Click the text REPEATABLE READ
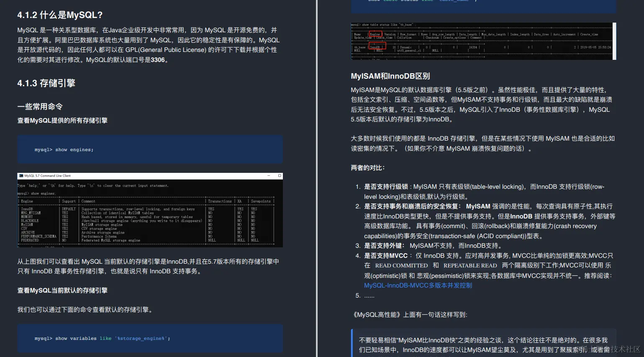 point(470,266)
